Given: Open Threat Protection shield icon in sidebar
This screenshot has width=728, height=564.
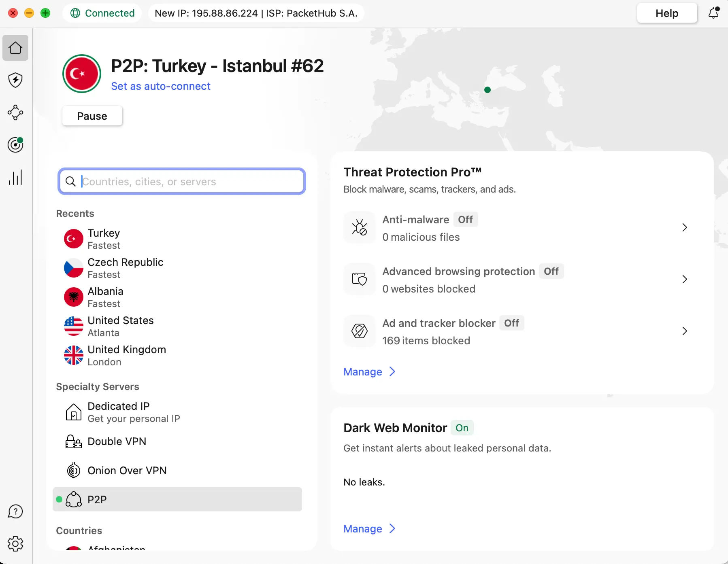Looking at the screenshot, I should point(15,80).
